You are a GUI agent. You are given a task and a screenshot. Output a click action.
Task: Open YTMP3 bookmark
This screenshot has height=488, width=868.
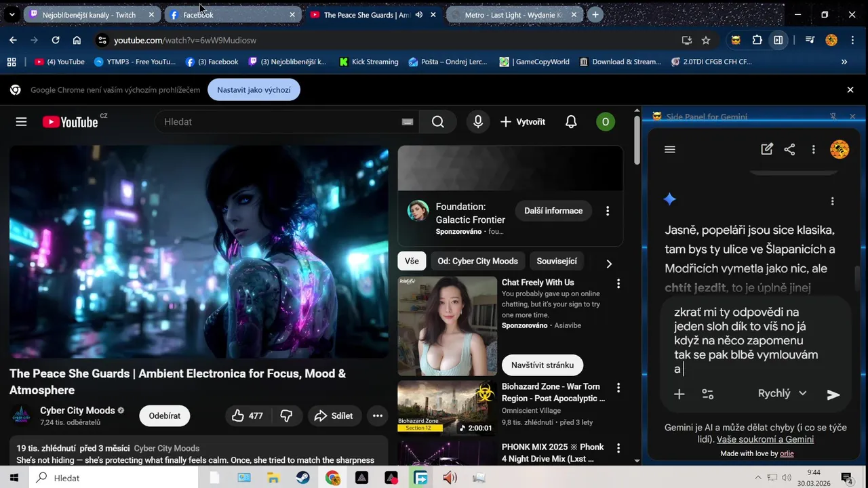point(134,62)
